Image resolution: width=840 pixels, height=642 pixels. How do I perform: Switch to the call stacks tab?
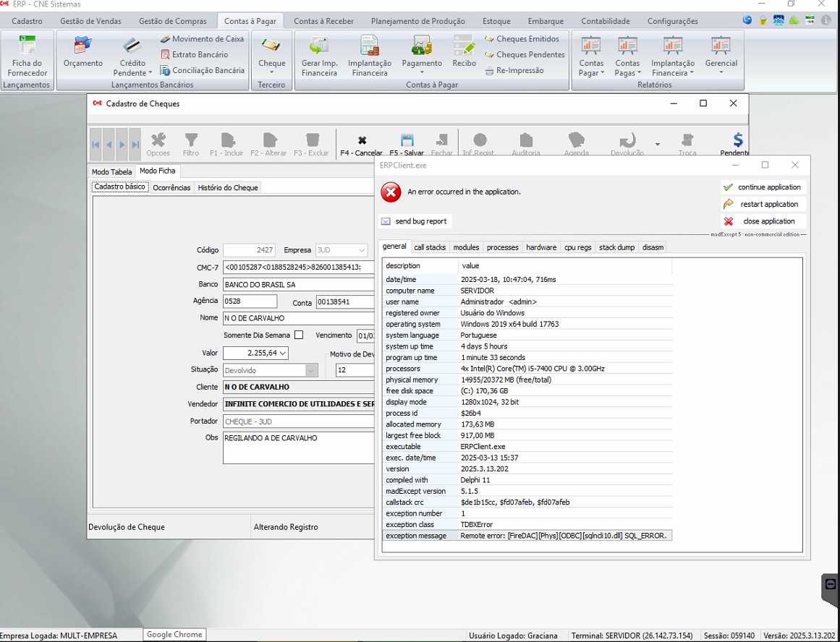click(x=430, y=247)
